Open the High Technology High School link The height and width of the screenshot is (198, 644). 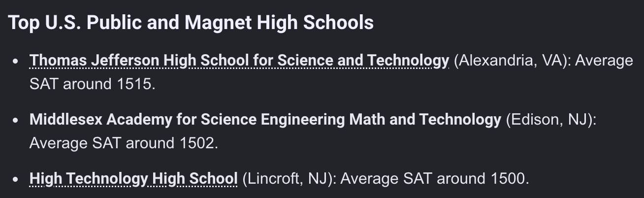click(133, 179)
